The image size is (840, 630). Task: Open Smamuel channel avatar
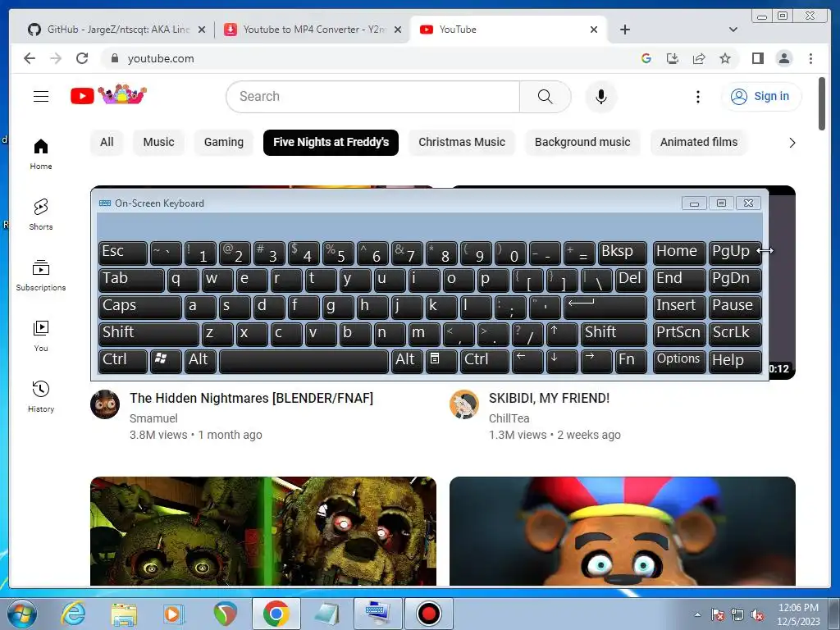pos(104,404)
